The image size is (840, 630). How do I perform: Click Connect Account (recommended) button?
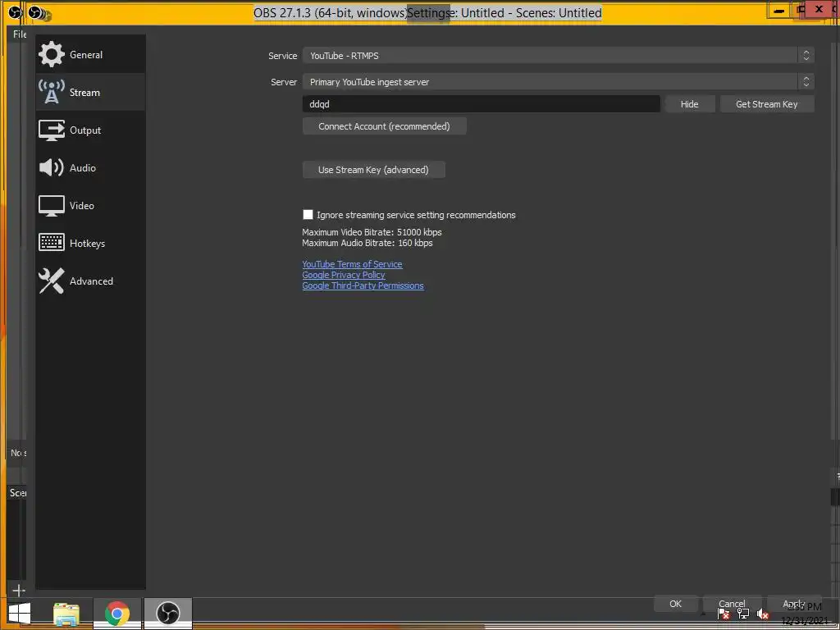pos(384,126)
